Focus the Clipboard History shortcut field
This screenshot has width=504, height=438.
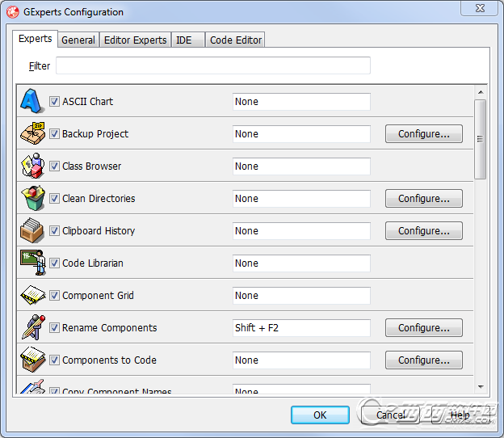(x=301, y=231)
